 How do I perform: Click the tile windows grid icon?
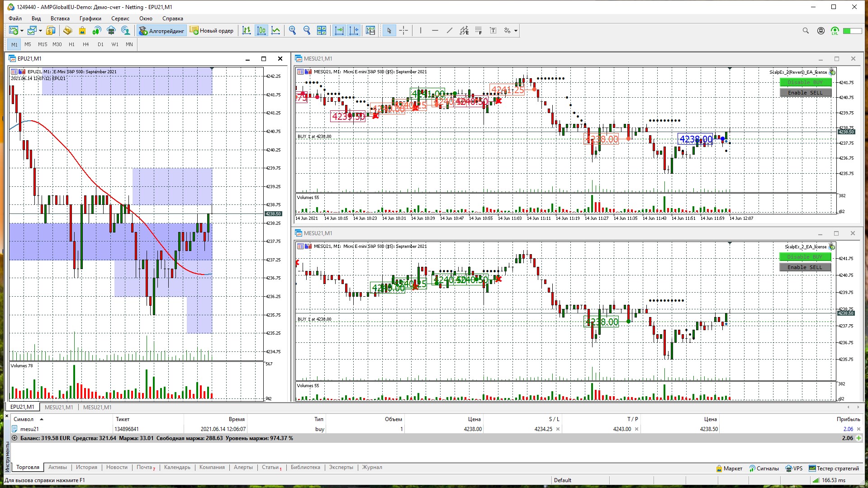321,31
